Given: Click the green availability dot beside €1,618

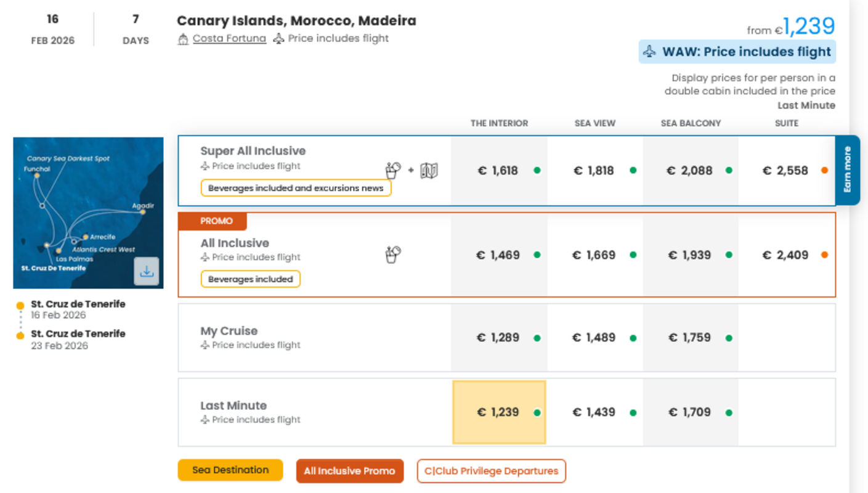Looking at the screenshot, I should (x=537, y=171).
